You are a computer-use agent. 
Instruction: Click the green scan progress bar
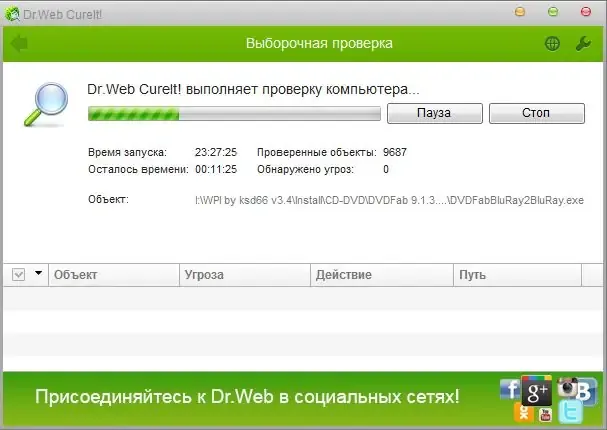coord(234,114)
